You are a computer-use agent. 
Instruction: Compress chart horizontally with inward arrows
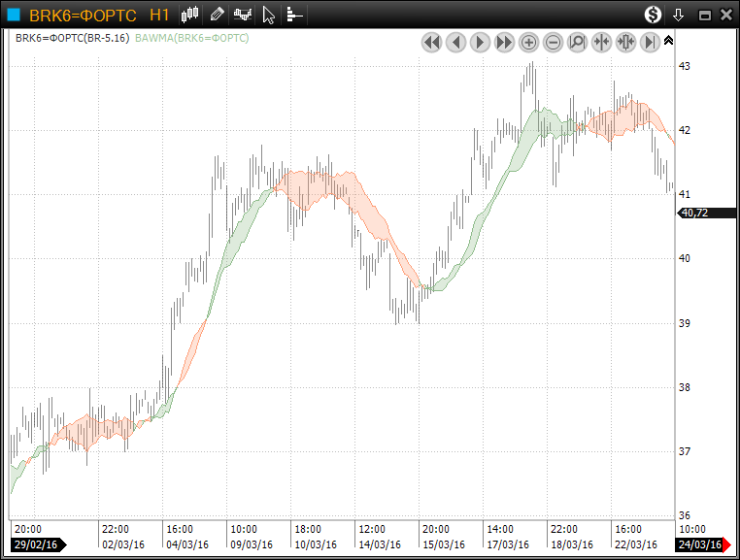coord(601,42)
